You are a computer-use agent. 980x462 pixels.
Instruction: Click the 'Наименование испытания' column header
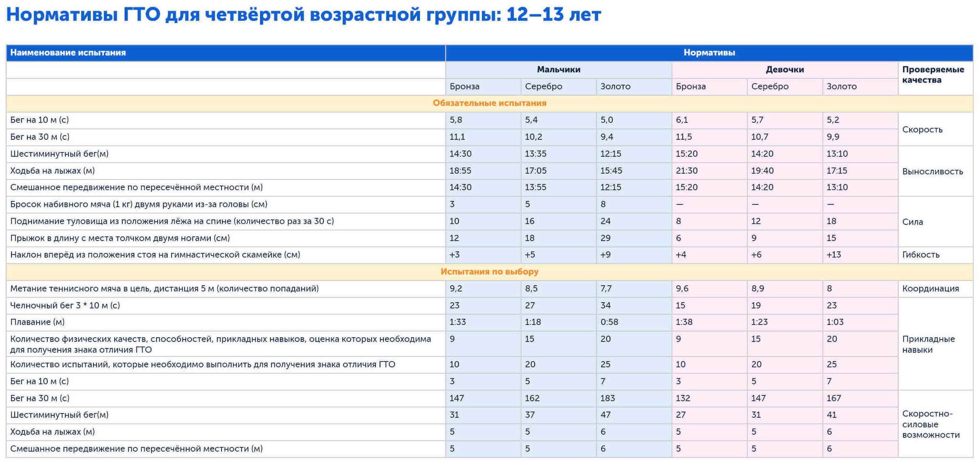coord(68,53)
